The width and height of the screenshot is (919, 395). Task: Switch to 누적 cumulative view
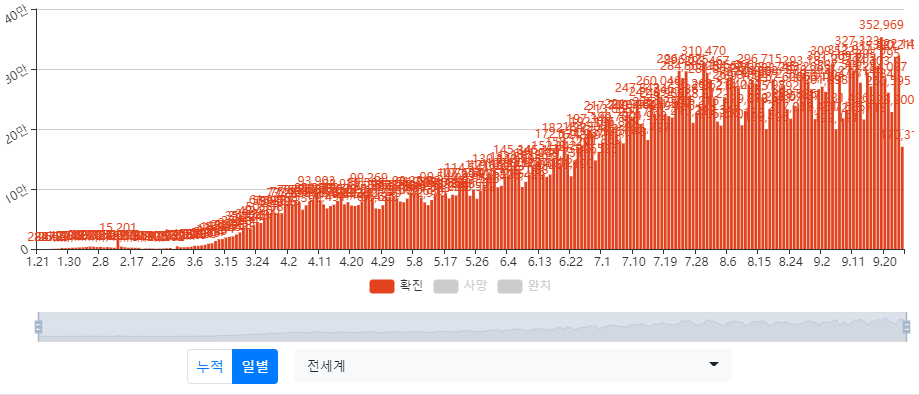coord(210,367)
